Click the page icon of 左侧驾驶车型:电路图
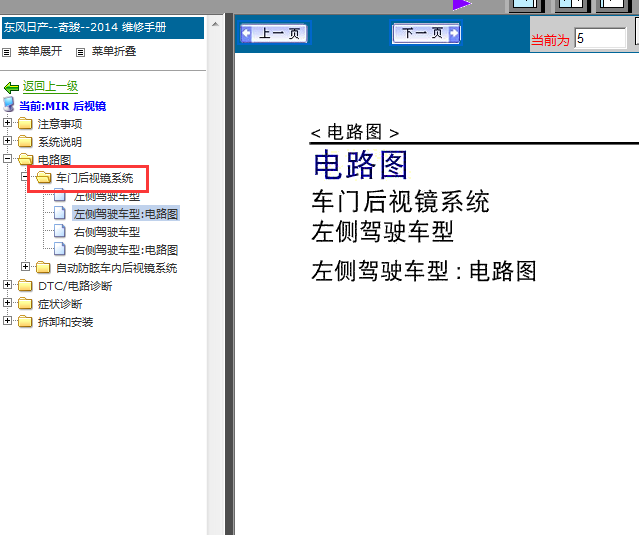Image resolution: width=639 pixels, height=535 pixels. coord(60,213)
